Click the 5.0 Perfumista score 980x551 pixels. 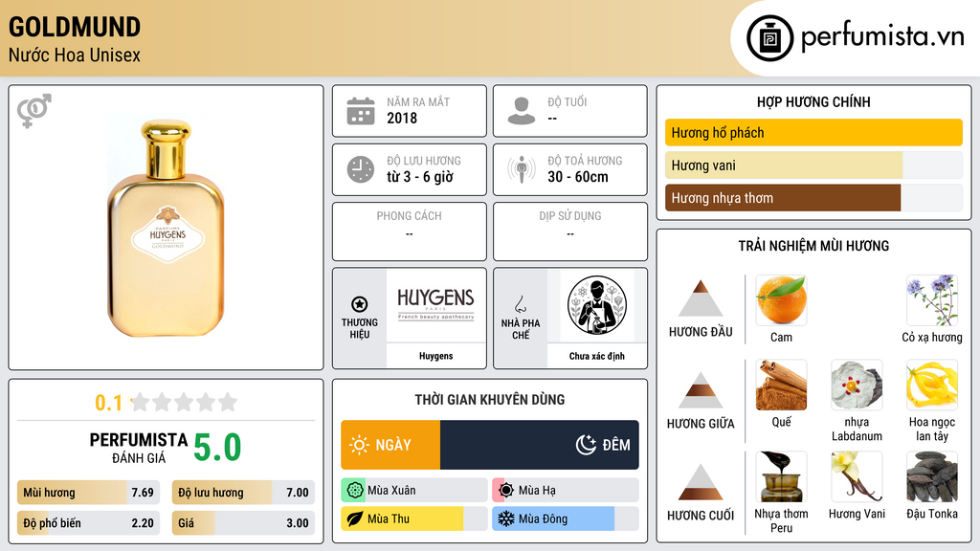click(x=217, y=448)
